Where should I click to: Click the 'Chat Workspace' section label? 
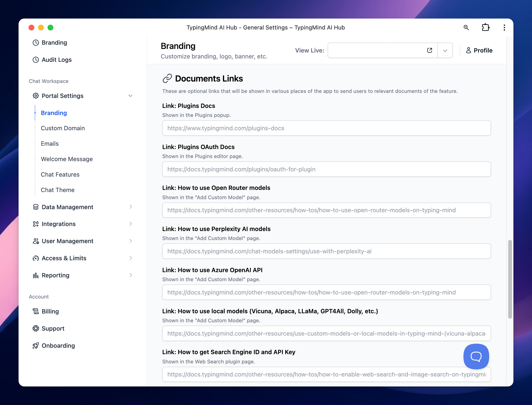click(49, 81)
